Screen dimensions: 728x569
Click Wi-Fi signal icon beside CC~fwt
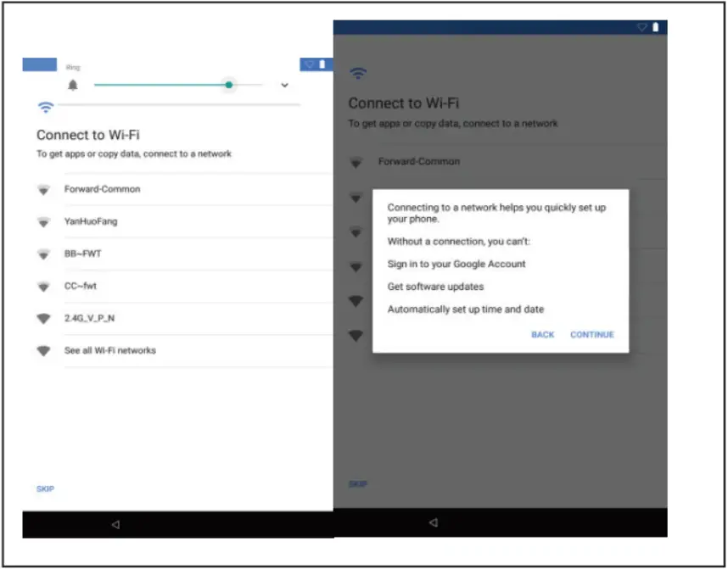tap(43, 287)
